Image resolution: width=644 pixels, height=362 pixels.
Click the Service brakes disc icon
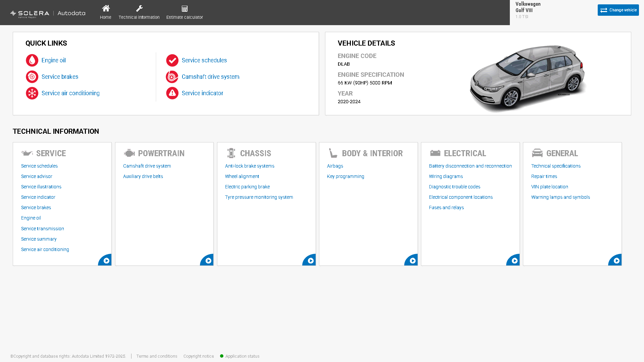click(32, 77)
